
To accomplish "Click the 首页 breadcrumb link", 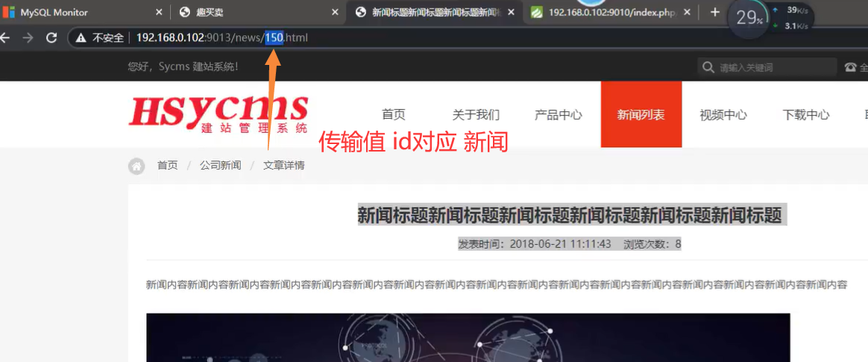I will tap(168, 165).
